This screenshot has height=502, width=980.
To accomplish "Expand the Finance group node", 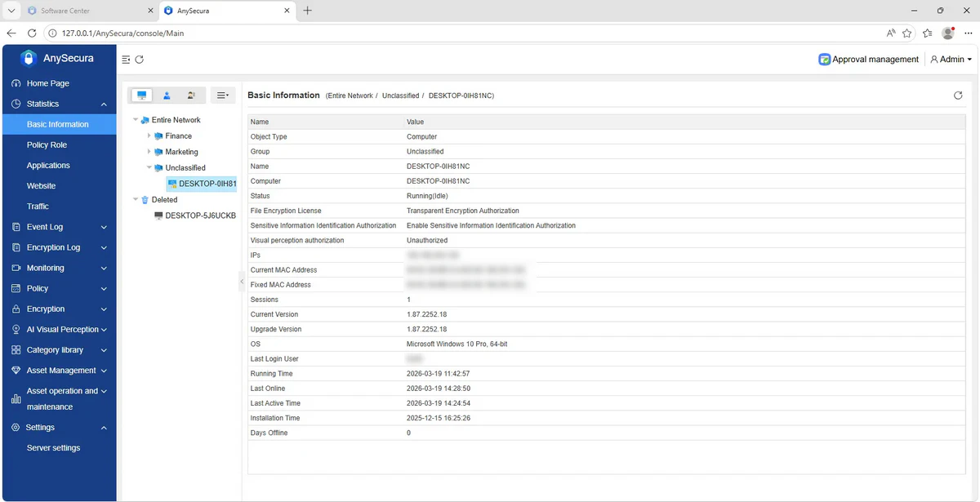I will (x=148, y=135).
